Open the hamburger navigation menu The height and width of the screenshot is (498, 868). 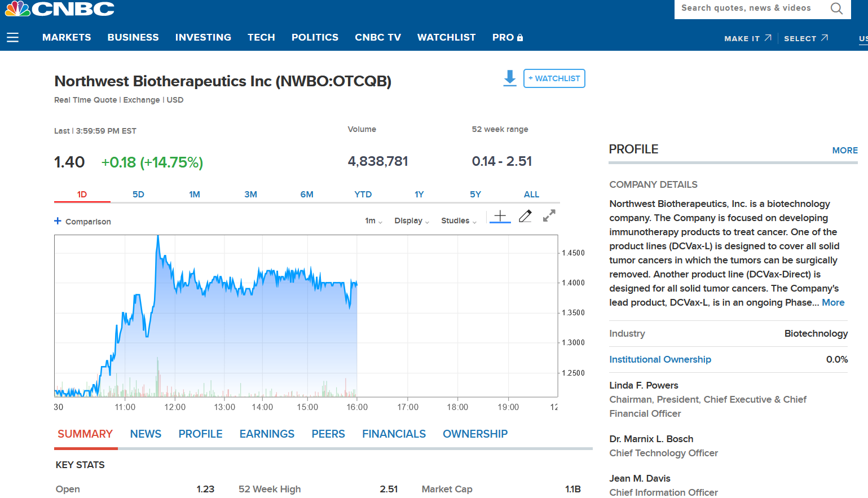pos(12,38)
